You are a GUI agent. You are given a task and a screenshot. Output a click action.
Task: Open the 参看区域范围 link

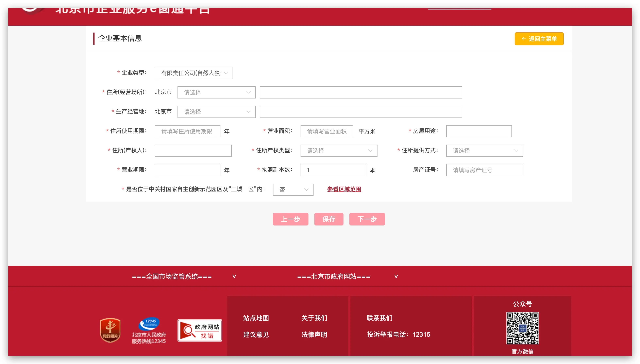[x=344, y=189]
